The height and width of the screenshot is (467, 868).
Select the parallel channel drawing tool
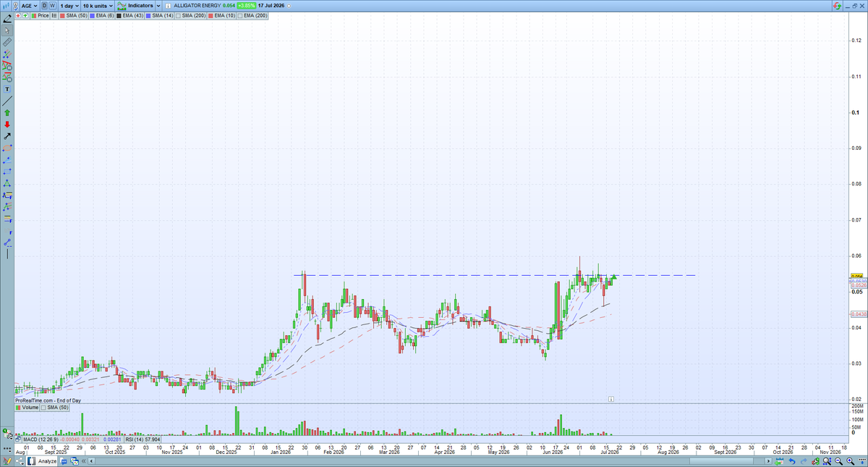click(7, 54)
